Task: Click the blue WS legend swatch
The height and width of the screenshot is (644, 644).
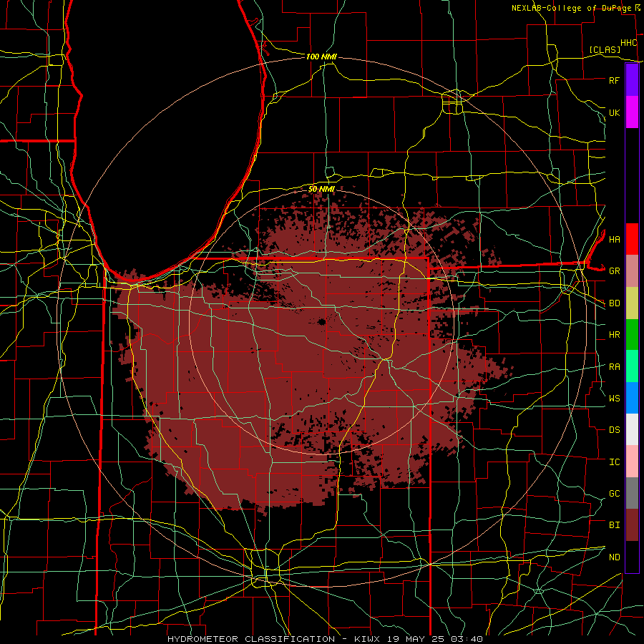Action: click(x=632, y=398)
